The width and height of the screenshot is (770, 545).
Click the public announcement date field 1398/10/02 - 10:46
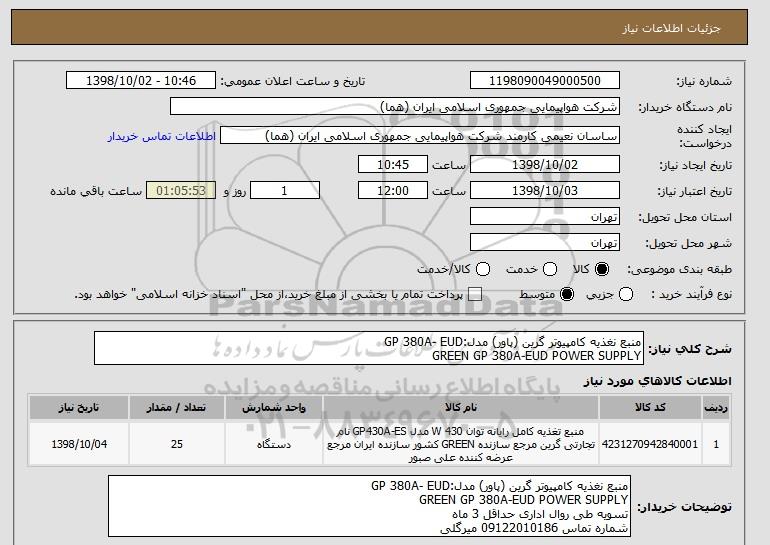(x=141, y=81)
